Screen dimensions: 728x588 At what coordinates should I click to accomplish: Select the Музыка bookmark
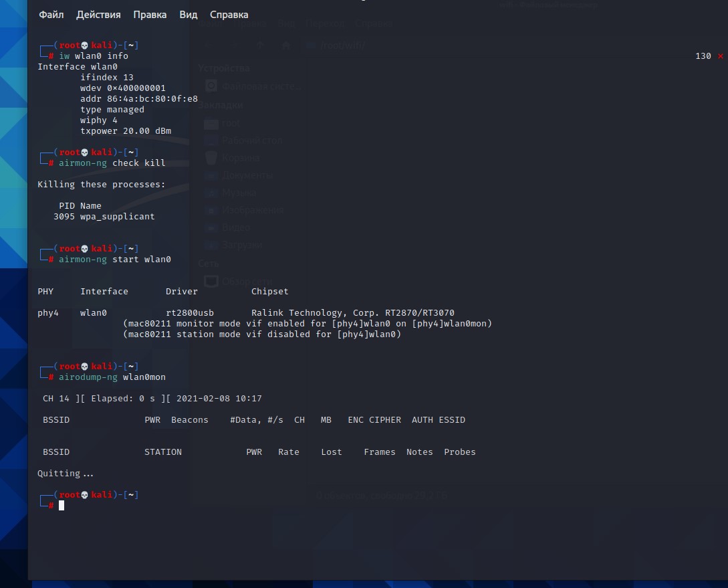point(239,193)
